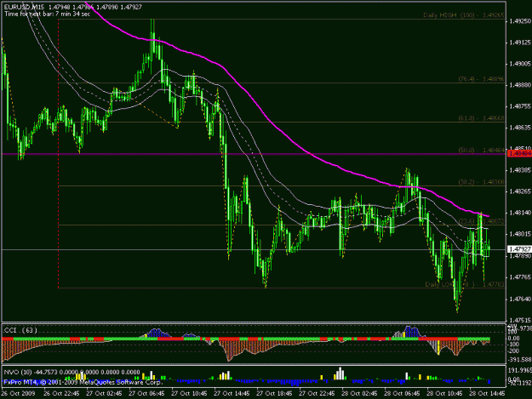Click the 1.49005 price axis value
Image resolution: width=532 pixels, height=399 pixels.
[520, 64]
